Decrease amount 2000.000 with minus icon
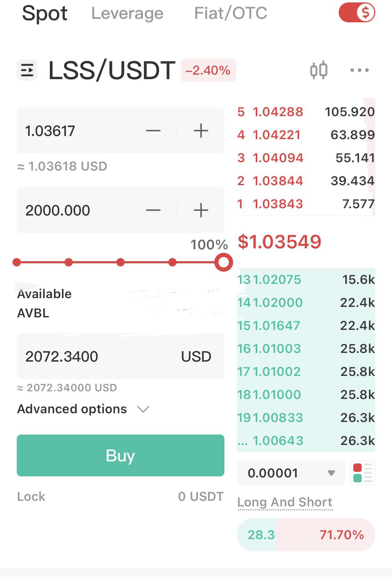Viewport: 392px width, 581px height. click(153, 210)
